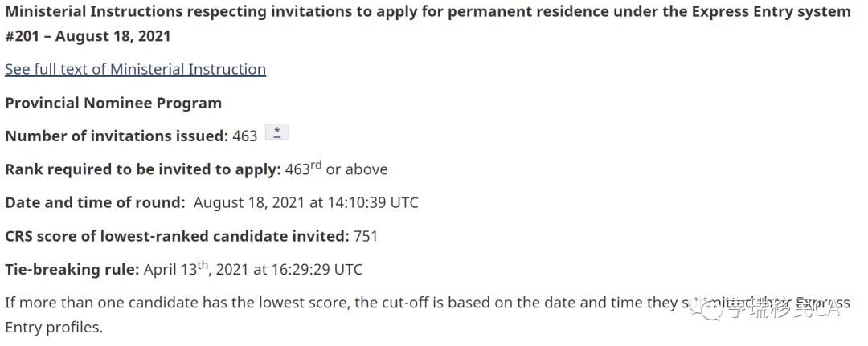The width and height of the screenshot is (868, 346).
Task: Click the sentence starting If more than one candidate
Action: [428, 315]
